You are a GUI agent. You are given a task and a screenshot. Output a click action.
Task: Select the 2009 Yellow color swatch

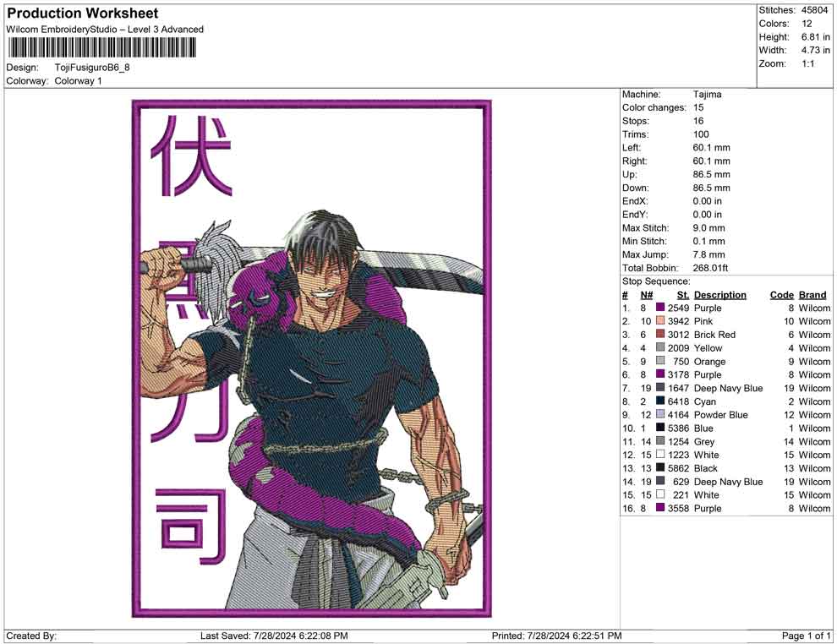click(x=660, y=347)
